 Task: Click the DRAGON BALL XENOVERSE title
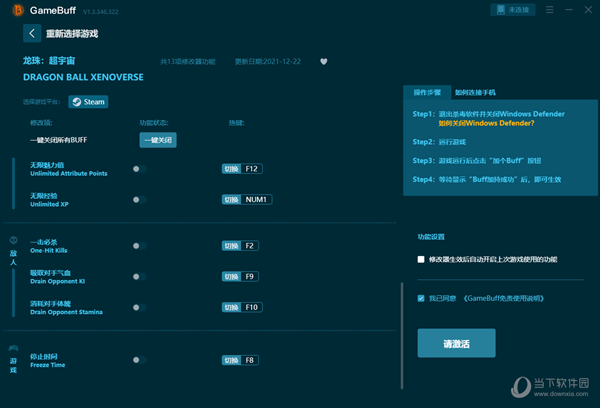point(83,77)
